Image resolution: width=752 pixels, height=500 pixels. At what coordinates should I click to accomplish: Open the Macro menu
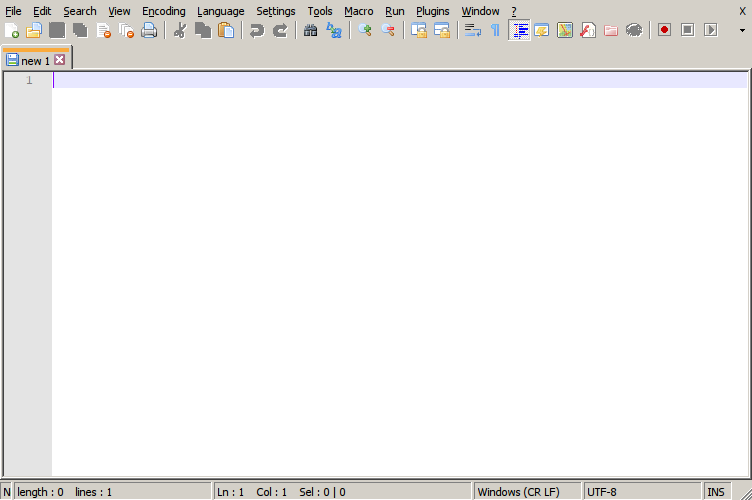(359, 11)
